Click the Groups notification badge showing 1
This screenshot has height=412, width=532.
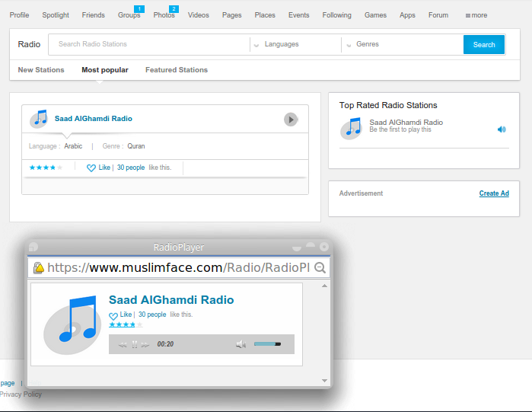tap(139, 9)
